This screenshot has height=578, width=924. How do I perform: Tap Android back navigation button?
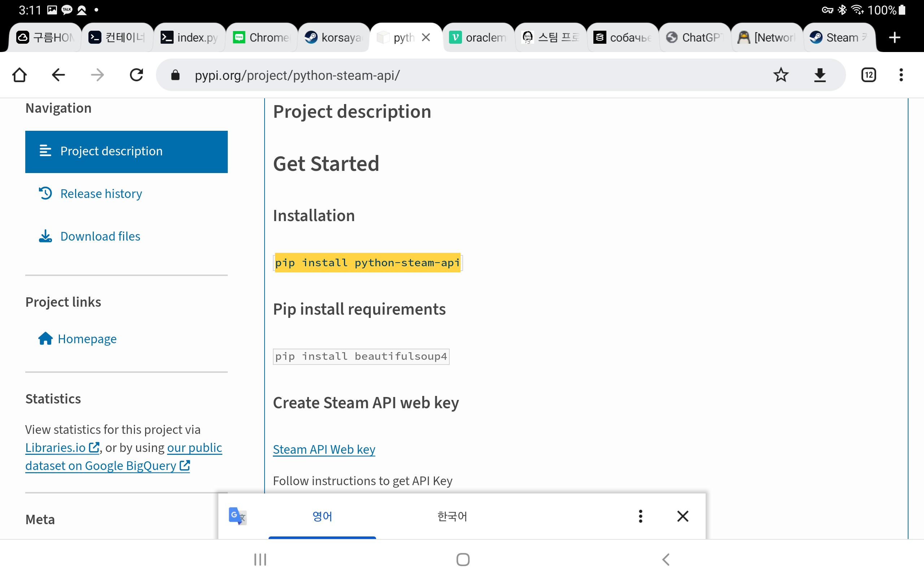pos(666,560)
